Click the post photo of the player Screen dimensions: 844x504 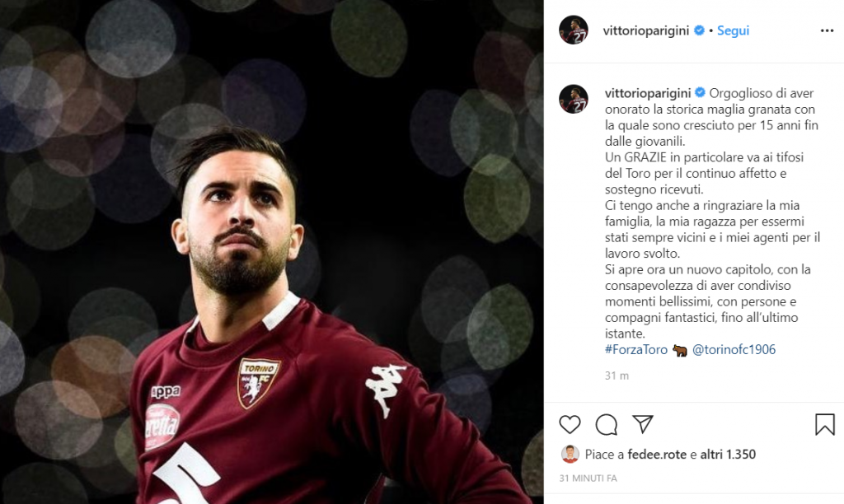point(272,252)
